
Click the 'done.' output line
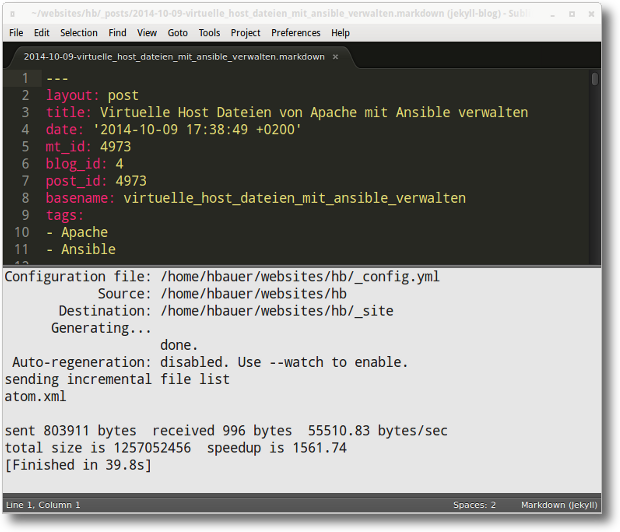[x=179, y=345]
